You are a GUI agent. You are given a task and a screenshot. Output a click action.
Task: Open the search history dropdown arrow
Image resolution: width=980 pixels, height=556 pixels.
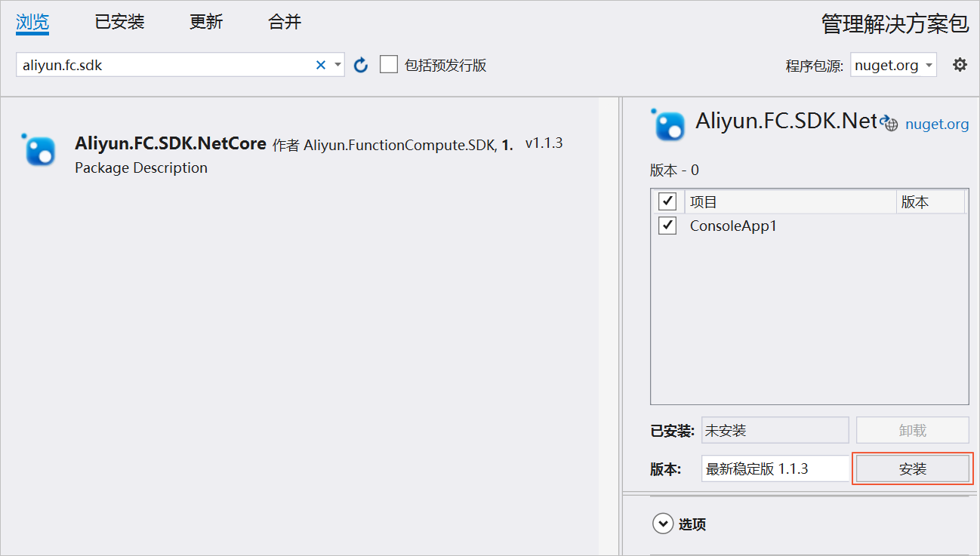[338, 66]
